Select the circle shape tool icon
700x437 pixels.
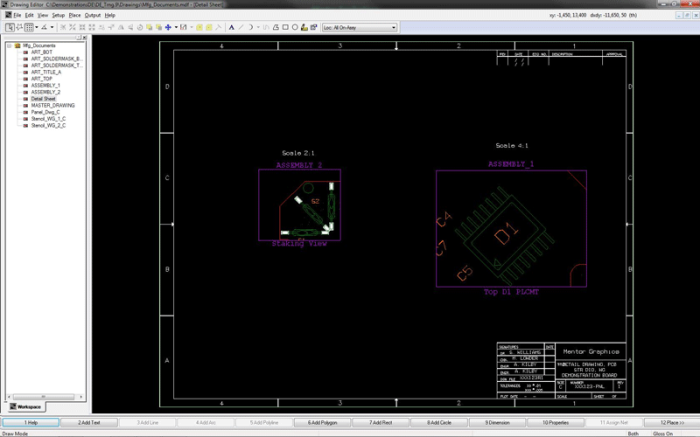(293, 27)
